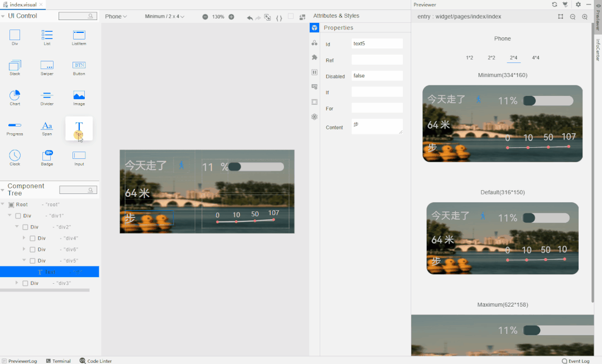Zoom out in the Previewer
Image resolution: width=602 pixels, height=364 pixels.
pos(572,17)
